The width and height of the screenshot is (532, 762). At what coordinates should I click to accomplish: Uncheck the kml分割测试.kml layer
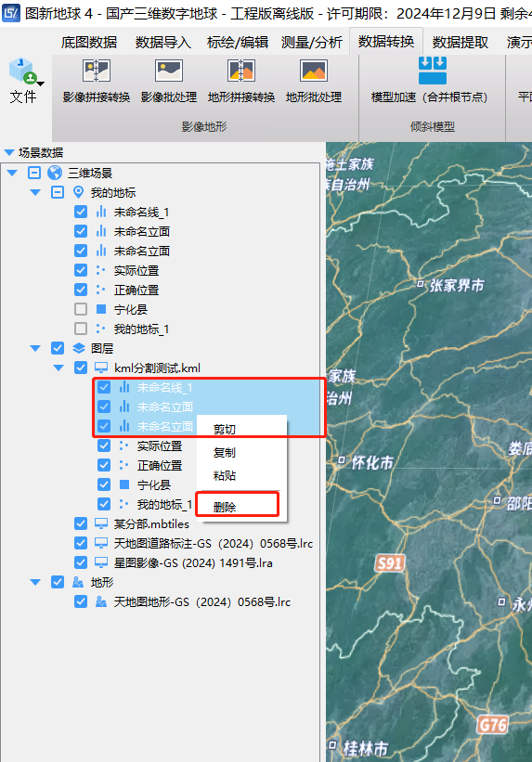[81, 368]
